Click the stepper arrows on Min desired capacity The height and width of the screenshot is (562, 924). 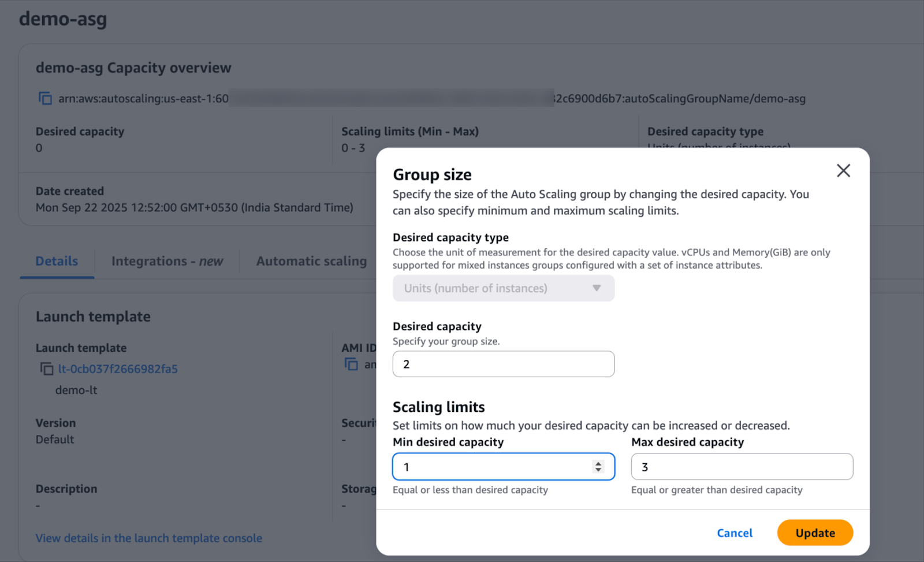coord(598,466)
